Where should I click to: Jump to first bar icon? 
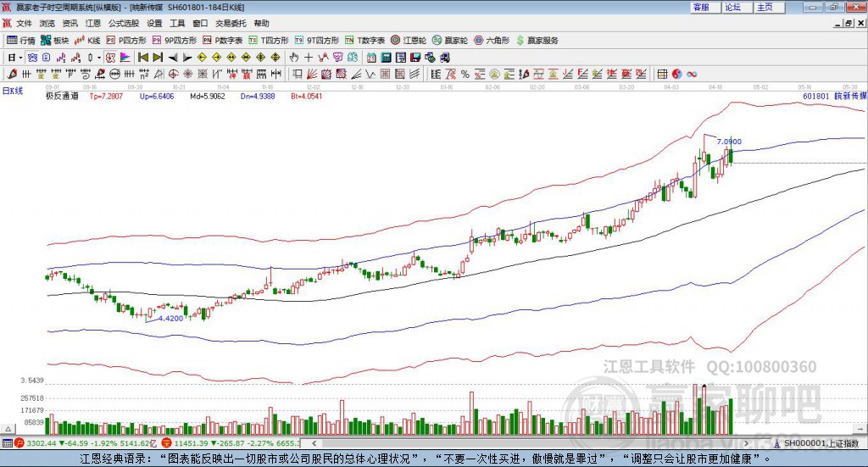[142, 58]
